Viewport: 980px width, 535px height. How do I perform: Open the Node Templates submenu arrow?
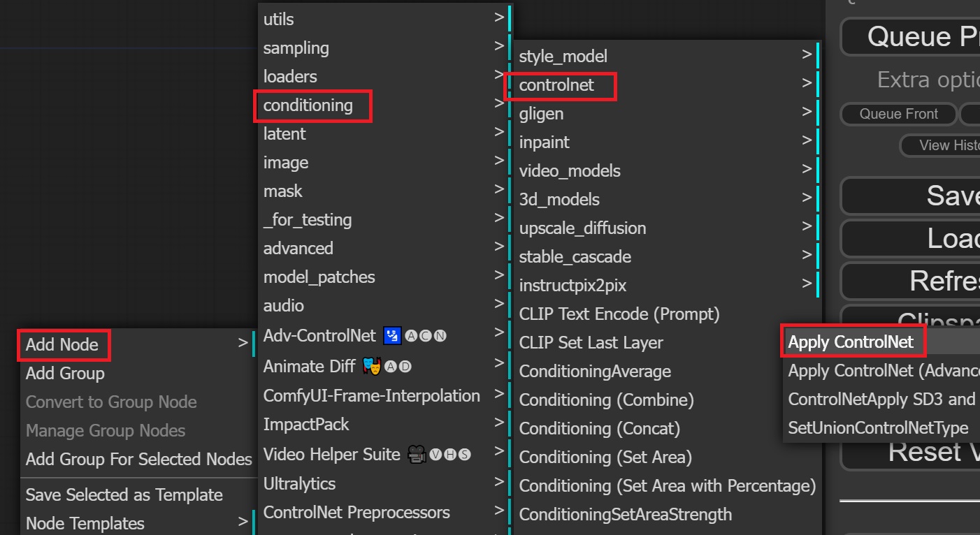[244, 522]
